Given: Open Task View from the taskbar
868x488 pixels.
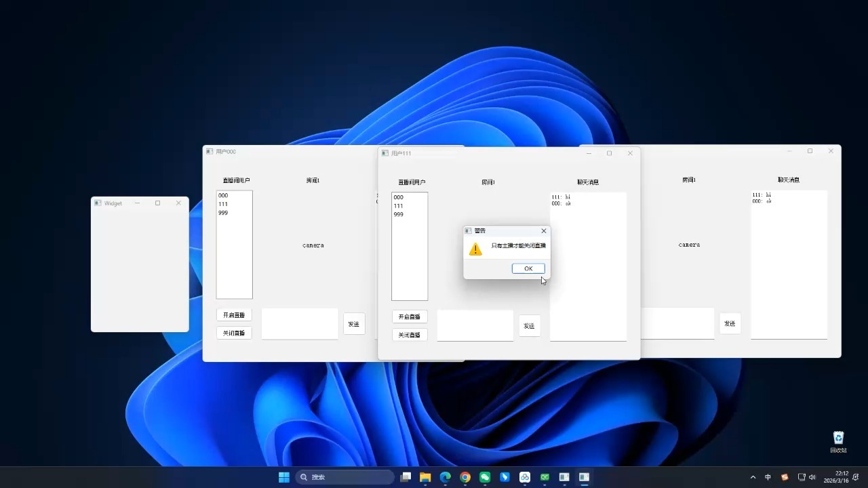Looking at the screenshot, I should [406, 477].
